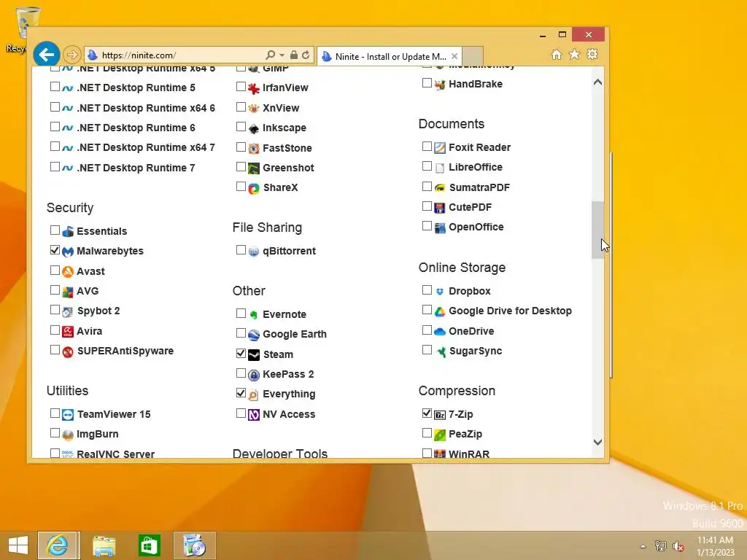This screenshot has width=747, height=560.
Task: Click the Greenshot app icon
Action: pyautogui.click(x=254, y=168)
